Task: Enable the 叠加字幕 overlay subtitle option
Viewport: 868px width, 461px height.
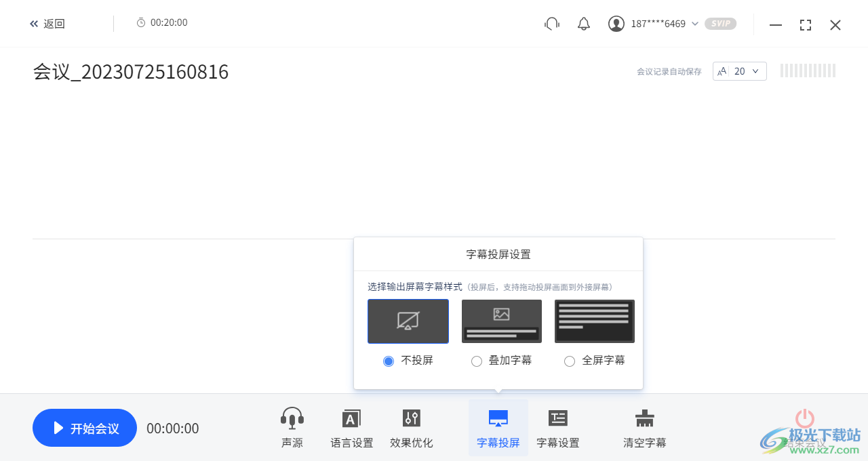Action: 477,361
